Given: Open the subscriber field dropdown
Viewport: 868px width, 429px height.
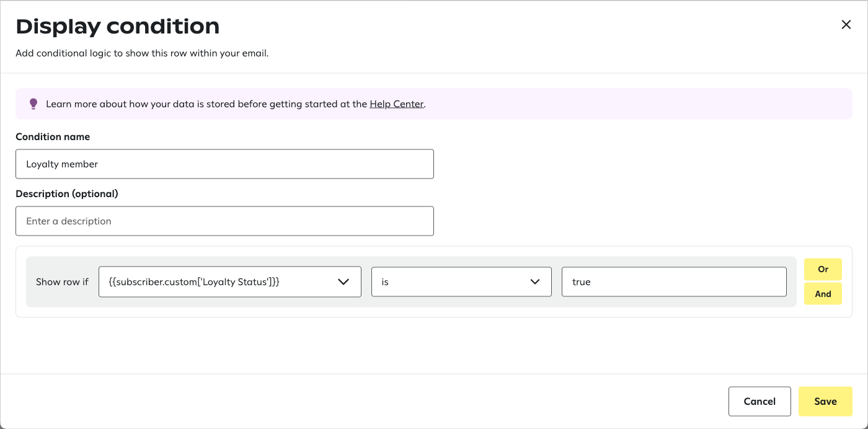Looking at the screenshot, I should 229,281.
